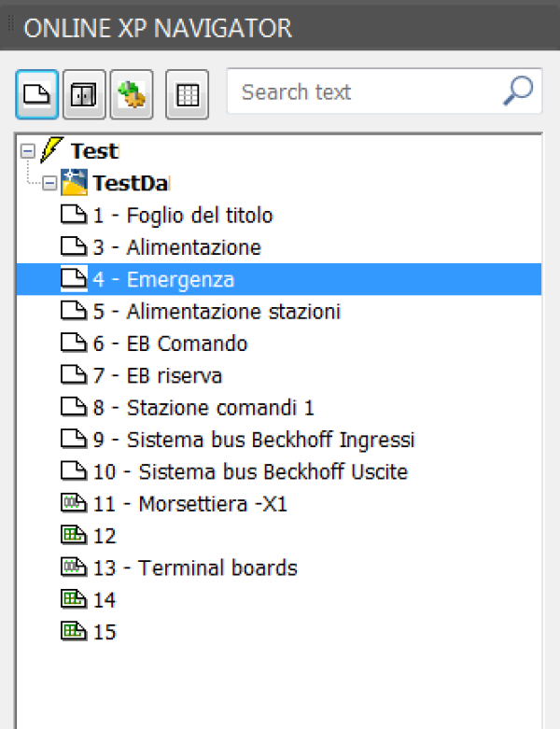
Task: Focus the Search text field
Action: click(384, 91)
